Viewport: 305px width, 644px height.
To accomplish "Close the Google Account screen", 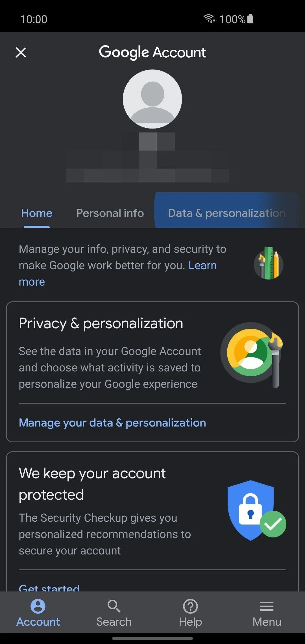I will [x=21, y=52].
